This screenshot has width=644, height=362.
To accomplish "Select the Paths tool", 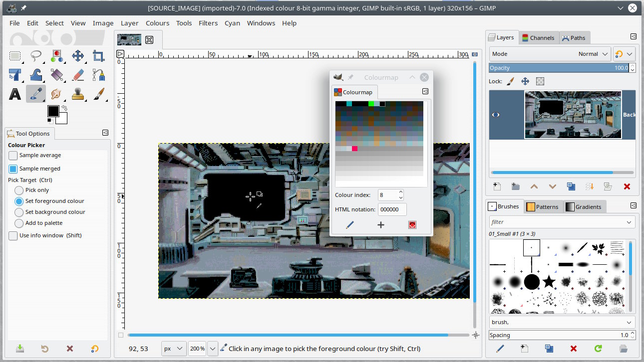I will (x=99, y=75).
